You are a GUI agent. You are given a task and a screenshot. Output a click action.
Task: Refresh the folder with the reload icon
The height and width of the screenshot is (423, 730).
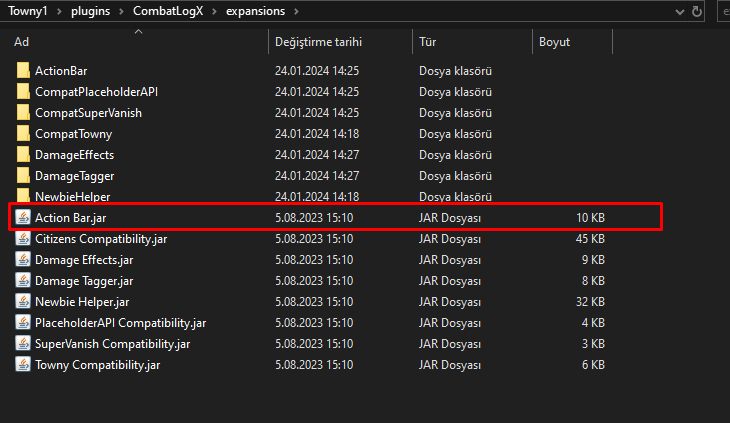[696, 11]
